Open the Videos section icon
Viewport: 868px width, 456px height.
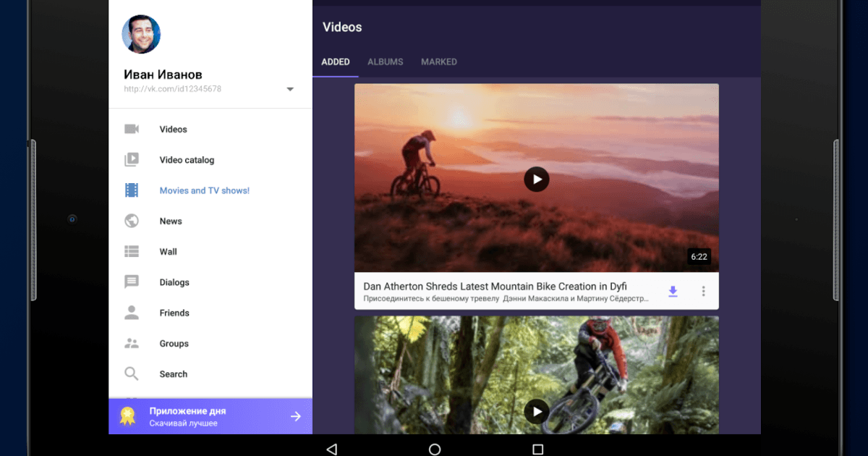132,129
